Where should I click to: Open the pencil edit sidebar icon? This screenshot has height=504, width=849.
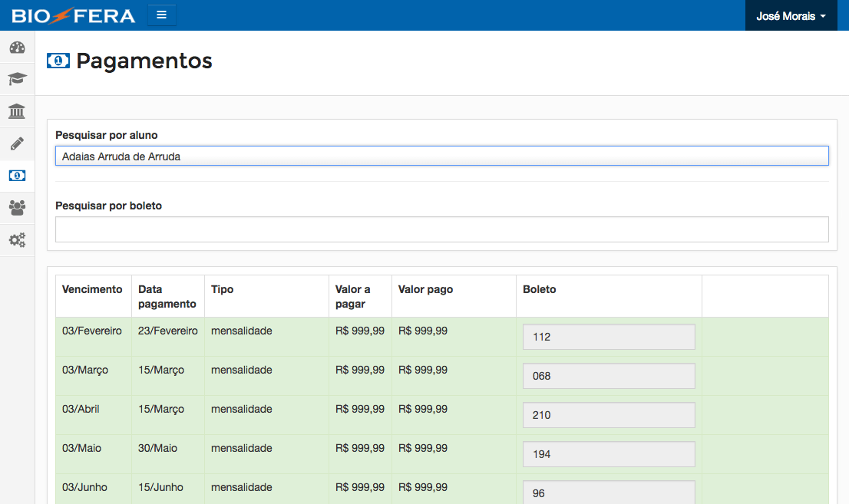coord(18,143)
